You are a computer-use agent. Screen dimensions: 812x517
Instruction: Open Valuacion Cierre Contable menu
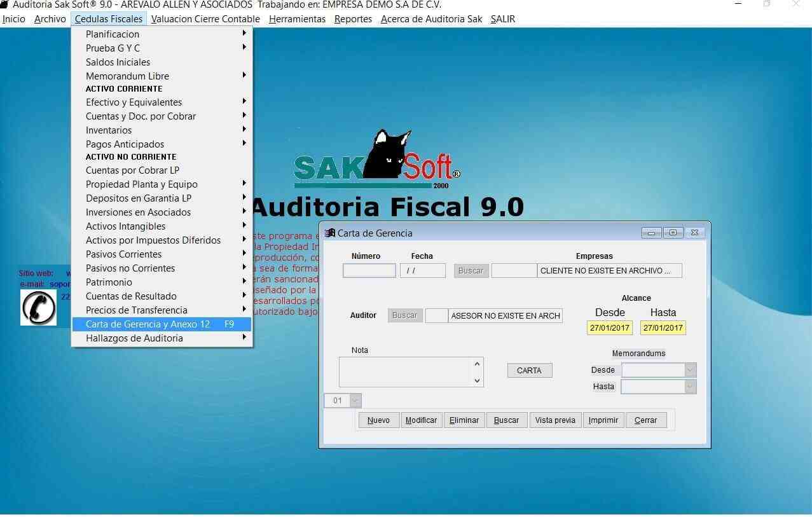[205, 19]
